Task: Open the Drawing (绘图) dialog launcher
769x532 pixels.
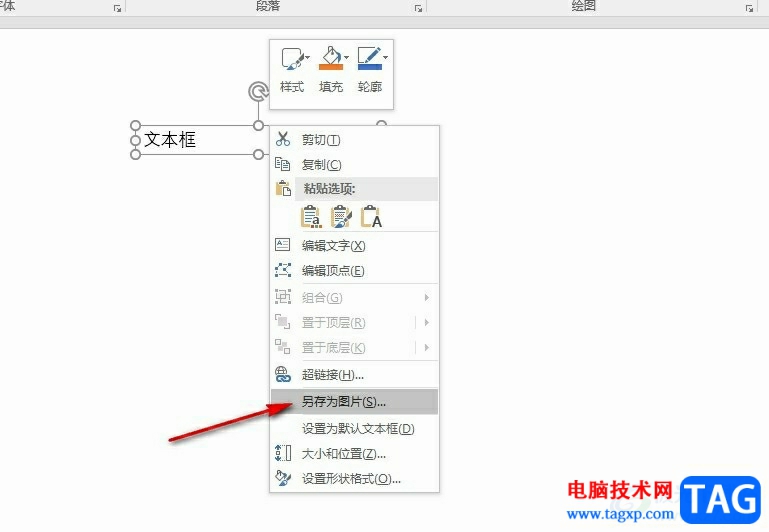Action: pyautogui.click(x=749, y=8)
